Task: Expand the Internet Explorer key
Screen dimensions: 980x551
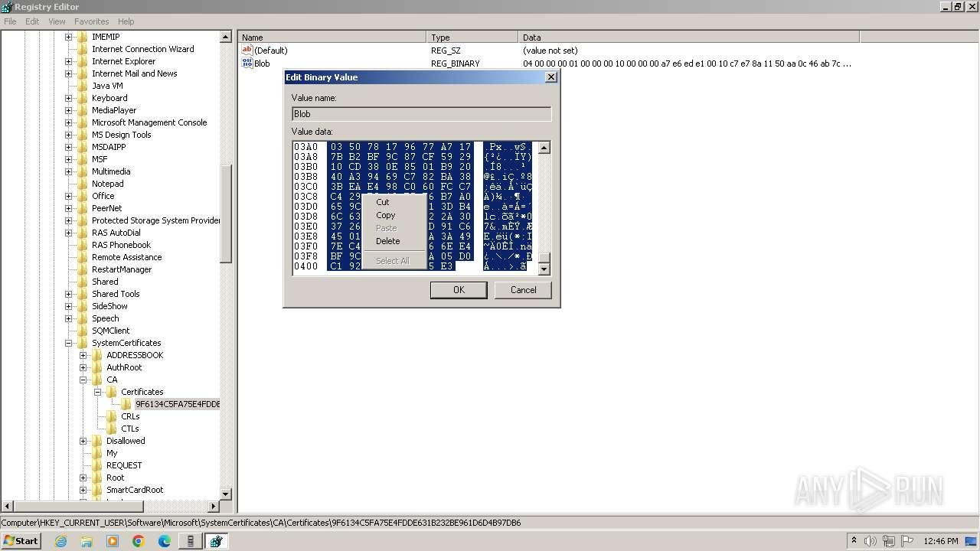Action: click(68, 61)
